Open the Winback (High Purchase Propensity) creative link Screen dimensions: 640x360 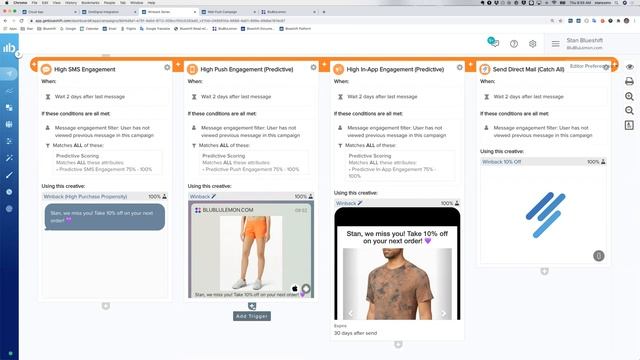point(85,196)
